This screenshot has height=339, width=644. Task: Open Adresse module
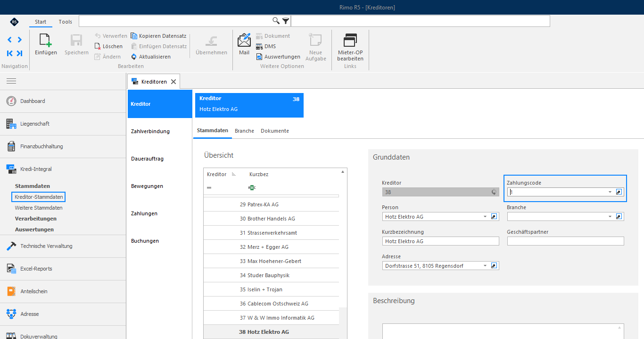[x=63, y=314]
